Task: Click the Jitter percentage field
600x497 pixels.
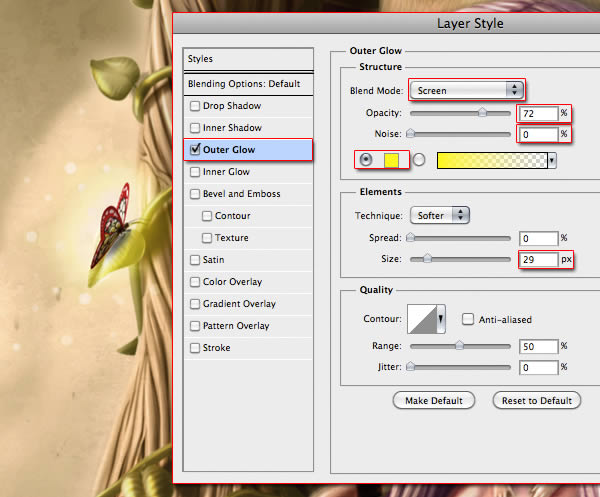Action: 538,368
